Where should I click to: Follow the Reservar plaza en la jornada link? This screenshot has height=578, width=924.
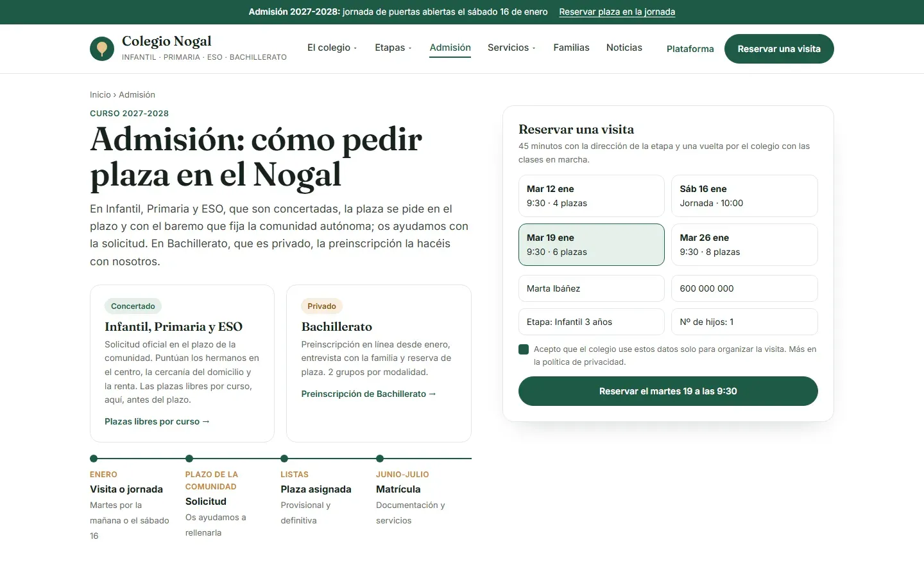coord(617,12)
